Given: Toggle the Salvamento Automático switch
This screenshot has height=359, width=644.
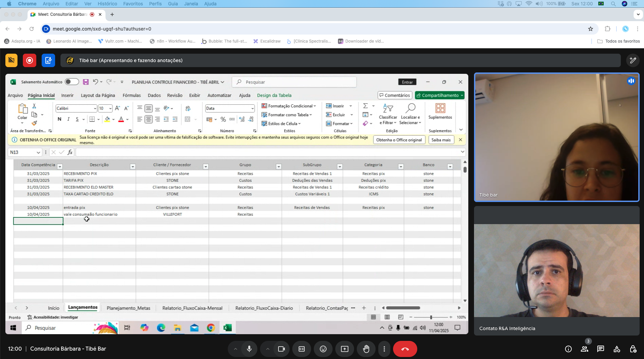Looking at the screenshot, I should (x=72, y=82).
